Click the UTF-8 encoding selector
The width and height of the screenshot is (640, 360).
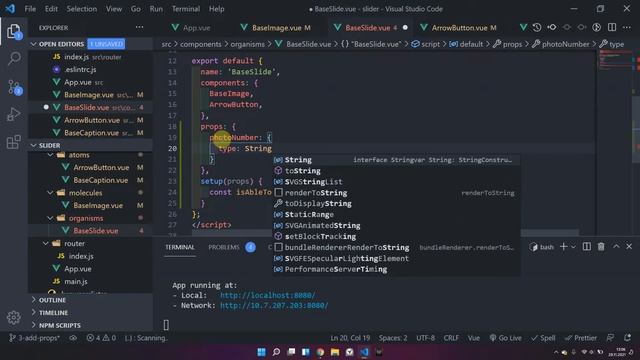[x=425, y=338]
